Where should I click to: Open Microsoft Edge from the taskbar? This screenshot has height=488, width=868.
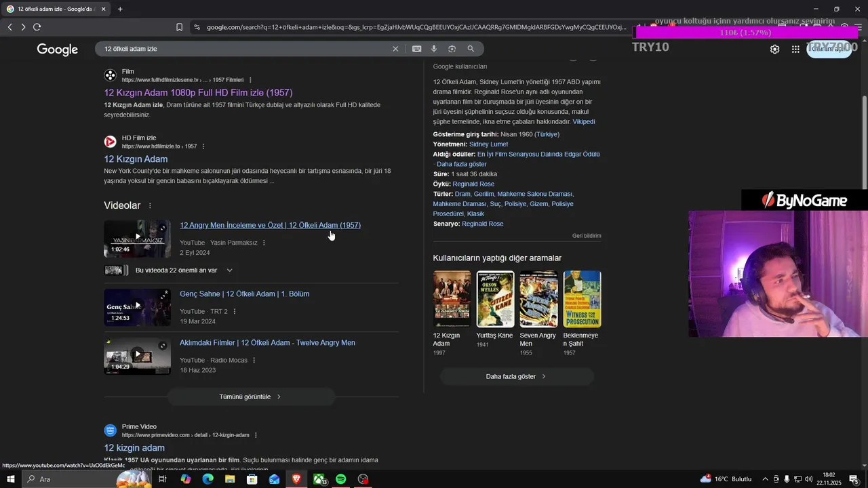[208, 479]
